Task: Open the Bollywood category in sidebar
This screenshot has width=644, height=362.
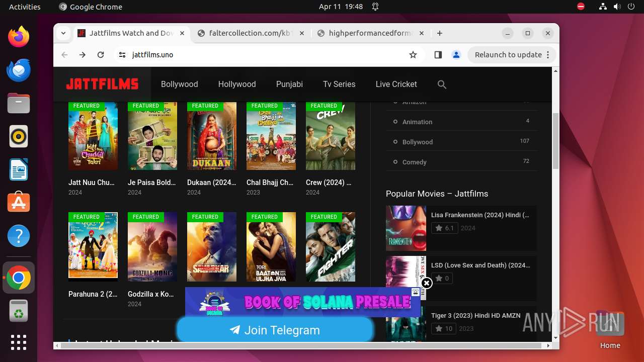Action: point(418,142)
